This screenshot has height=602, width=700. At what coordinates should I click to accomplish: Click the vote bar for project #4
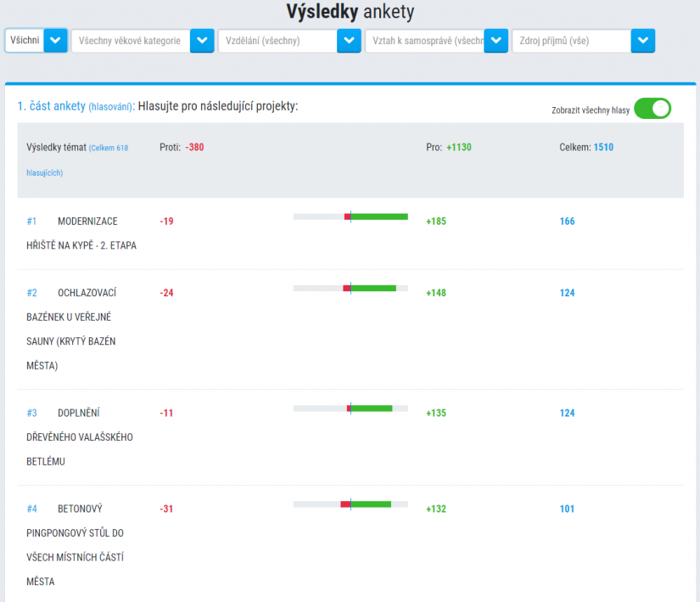click(x=350, y=504)
